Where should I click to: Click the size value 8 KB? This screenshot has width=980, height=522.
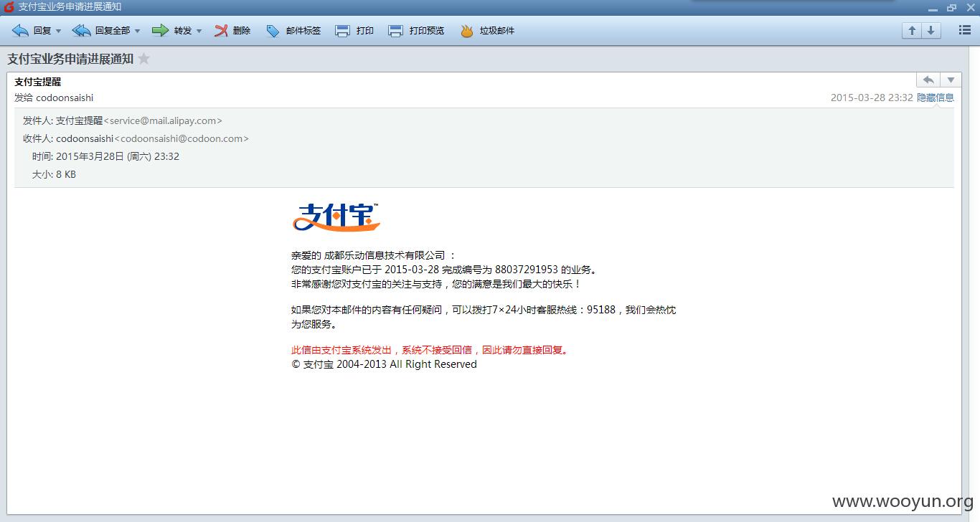click(x=66, y=174)
